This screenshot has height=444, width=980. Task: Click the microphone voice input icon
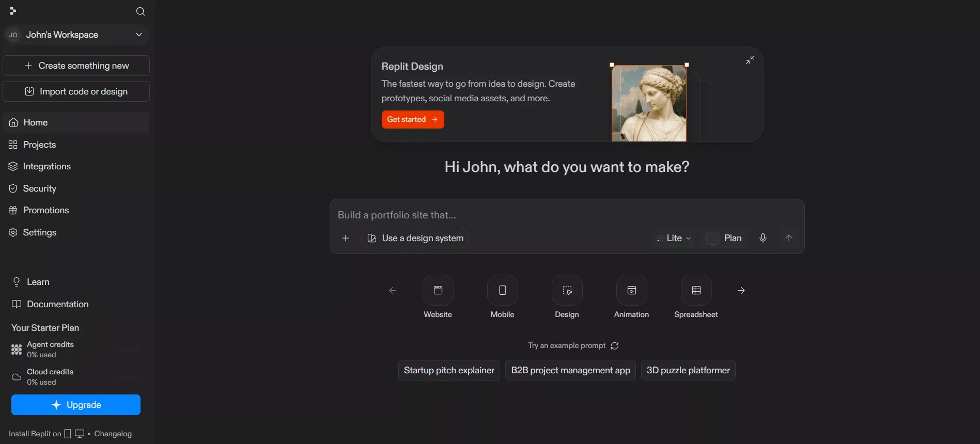pos(763,238)
